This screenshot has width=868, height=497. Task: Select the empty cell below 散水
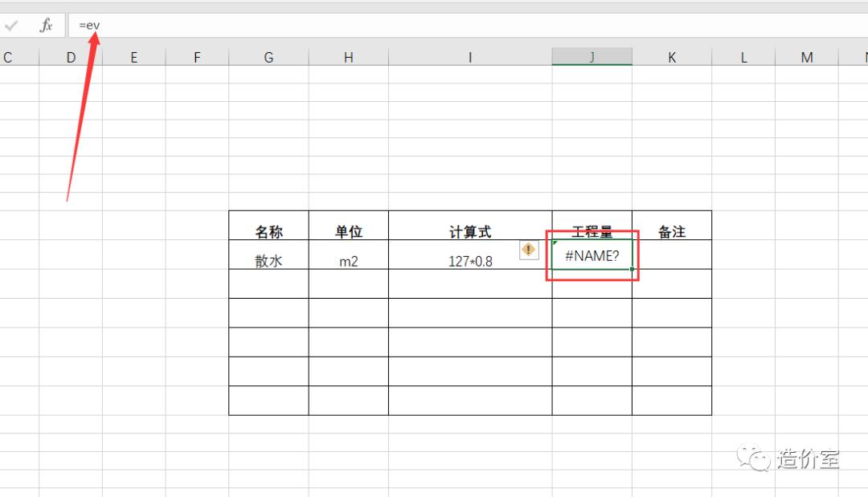click(x=268, y=283)
